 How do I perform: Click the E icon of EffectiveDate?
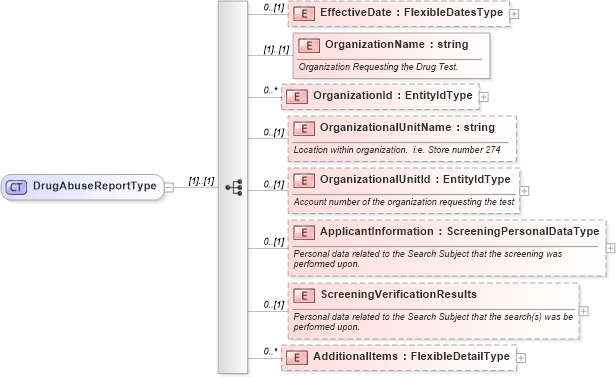point(304,13)
